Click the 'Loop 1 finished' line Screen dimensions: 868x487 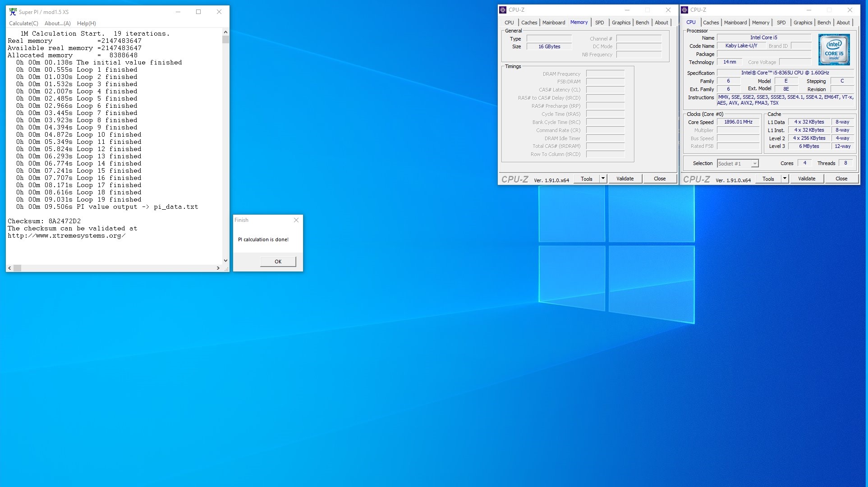tap(77, 70)
